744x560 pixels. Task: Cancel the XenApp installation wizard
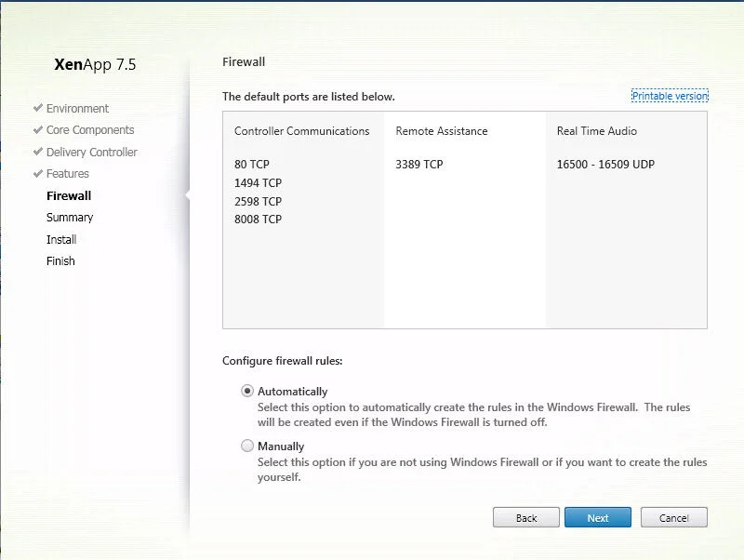tap(673, 517)
